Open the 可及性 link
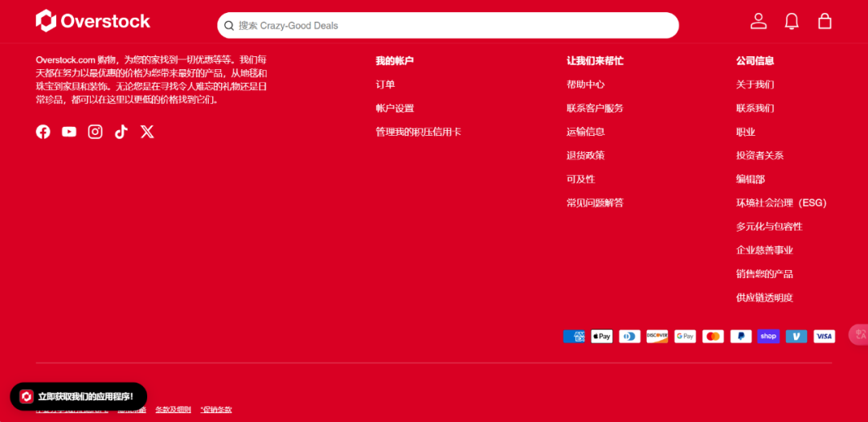 tap(581, 179)
